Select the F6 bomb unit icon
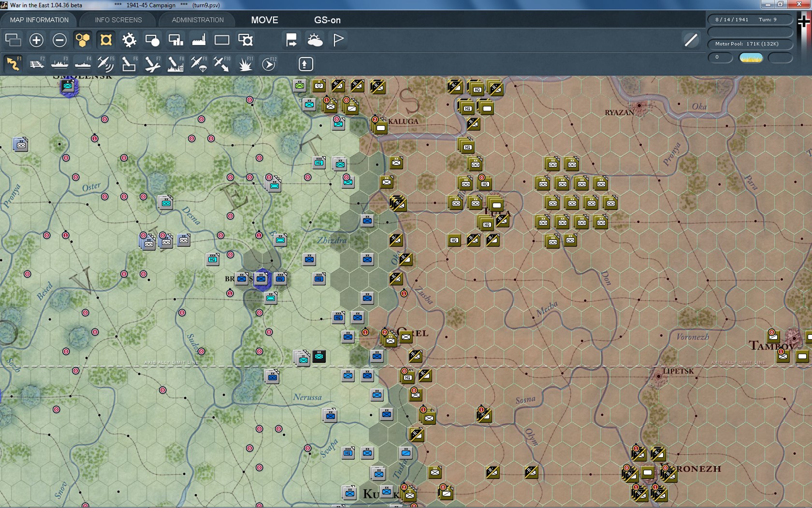The width and height of the screenshot is (812, 508). 129,64
